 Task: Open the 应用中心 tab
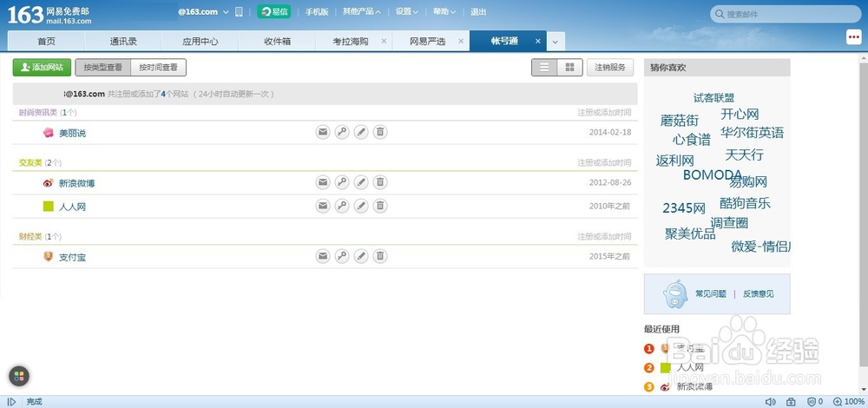pyautogui.click(x=200, y=42)
